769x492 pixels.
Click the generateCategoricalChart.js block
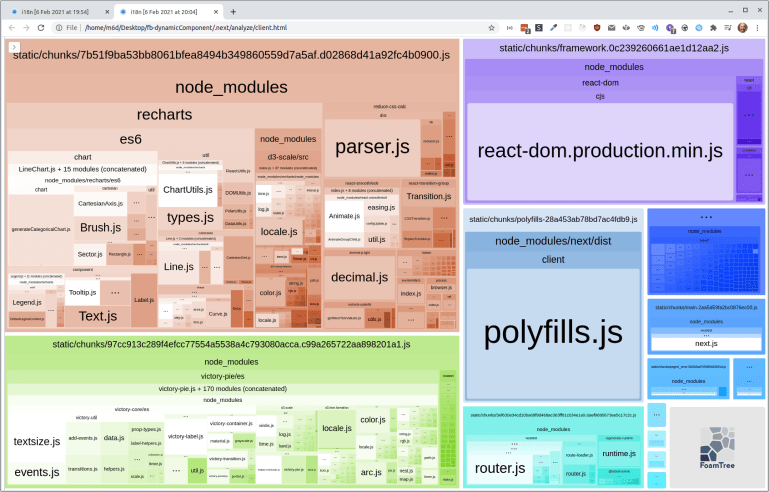[x=41, y=230]
